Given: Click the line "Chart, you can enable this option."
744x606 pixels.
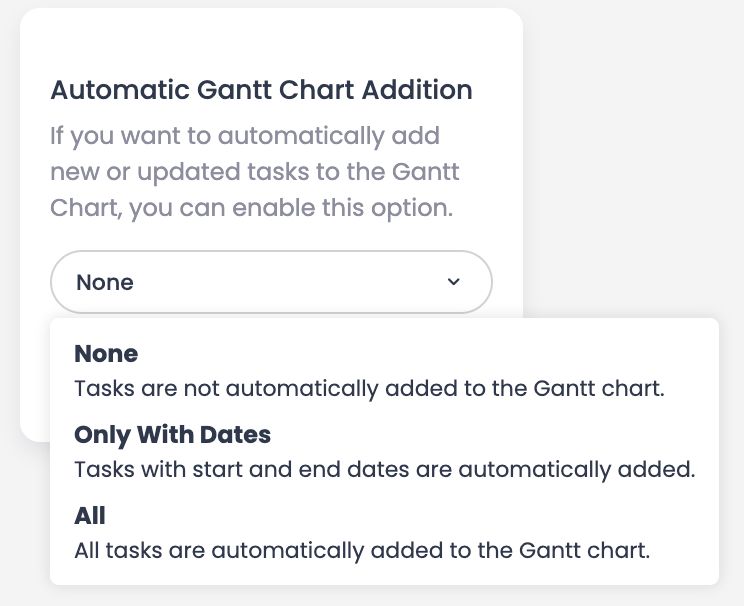Looking at the screenshot, I should 251,207.
